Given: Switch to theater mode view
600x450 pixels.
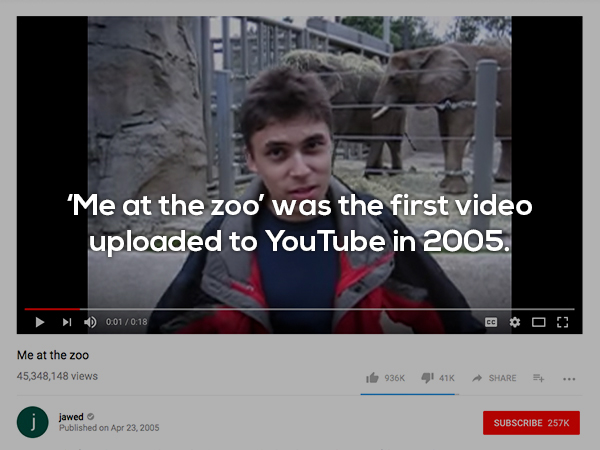Looking at the screenshot, I should tap(538, 322).
